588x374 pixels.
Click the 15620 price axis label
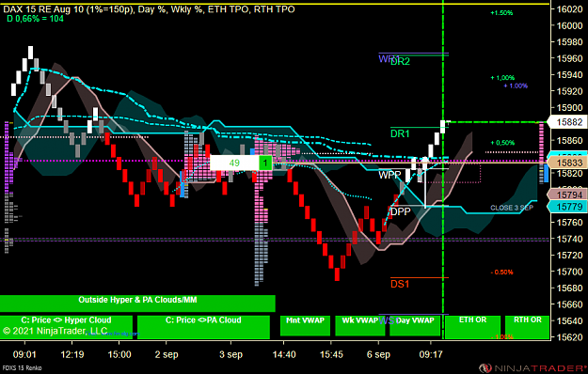(x=569, y=337)
